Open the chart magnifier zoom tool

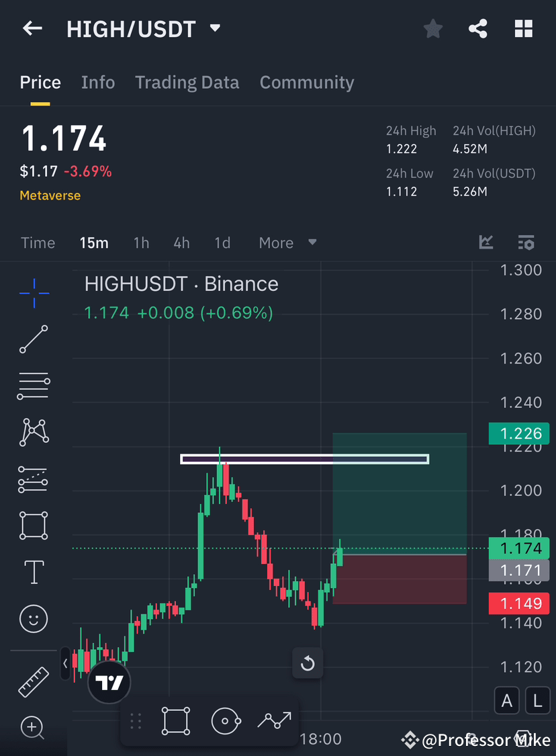34,728
